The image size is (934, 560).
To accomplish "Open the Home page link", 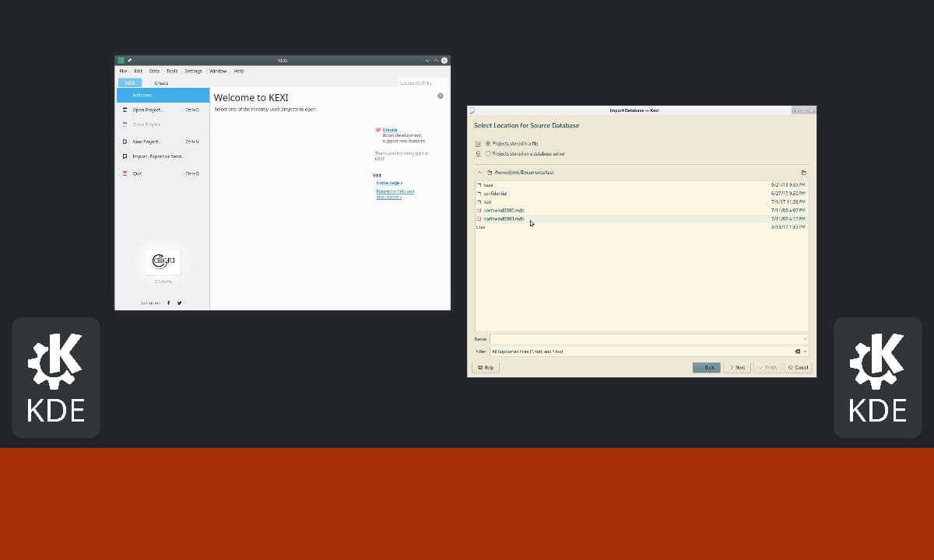I will click(389, 183).
